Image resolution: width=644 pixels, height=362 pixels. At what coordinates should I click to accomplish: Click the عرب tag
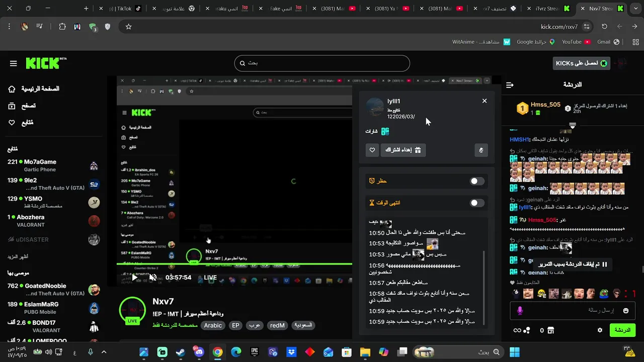[x=255, y=325]
